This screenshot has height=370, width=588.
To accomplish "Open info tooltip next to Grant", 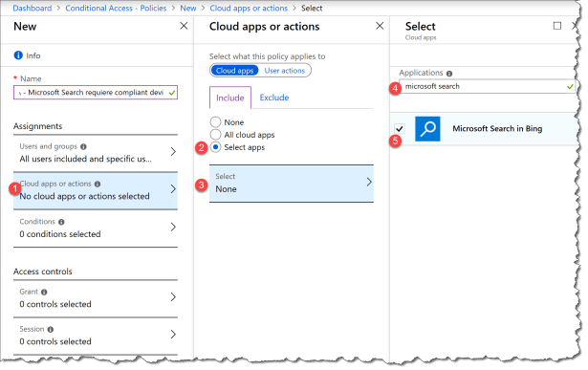I will click(x=44, y=292).
